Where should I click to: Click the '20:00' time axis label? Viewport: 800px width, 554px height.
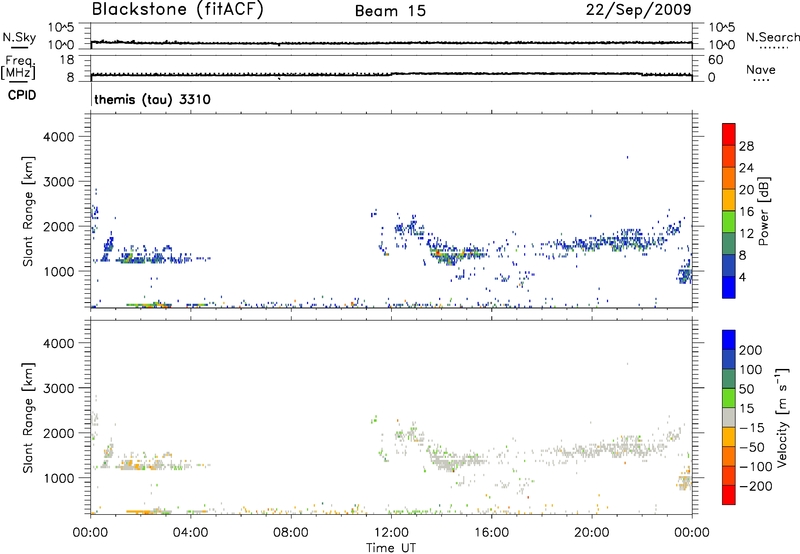(x=592, y=533)
